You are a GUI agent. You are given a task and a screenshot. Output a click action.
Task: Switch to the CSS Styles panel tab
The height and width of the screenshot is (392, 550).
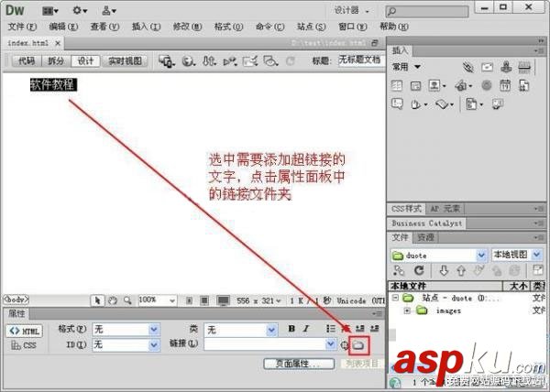tap(406, 209)
